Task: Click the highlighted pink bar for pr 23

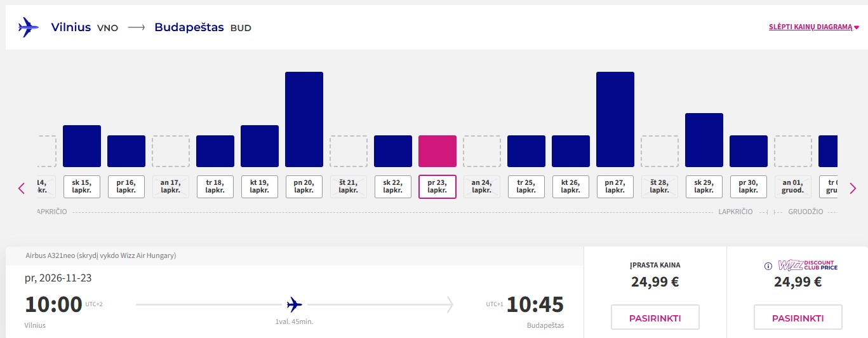Action: [437, 151]
